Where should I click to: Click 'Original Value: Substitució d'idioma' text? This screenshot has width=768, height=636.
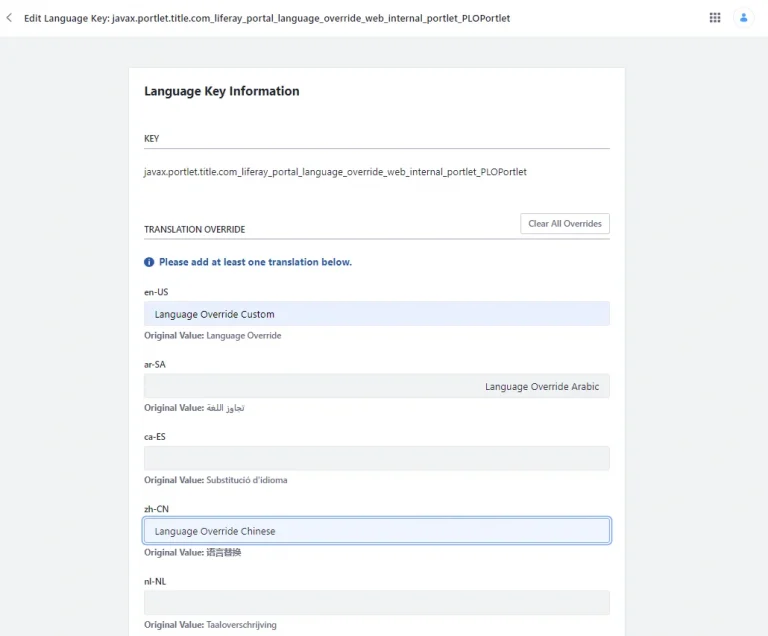216,480
